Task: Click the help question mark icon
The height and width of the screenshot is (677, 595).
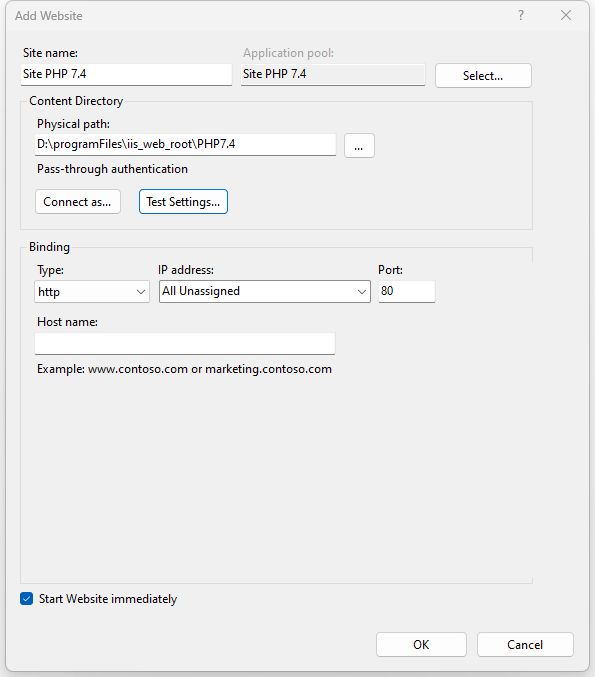Action: tap(521, 16)
